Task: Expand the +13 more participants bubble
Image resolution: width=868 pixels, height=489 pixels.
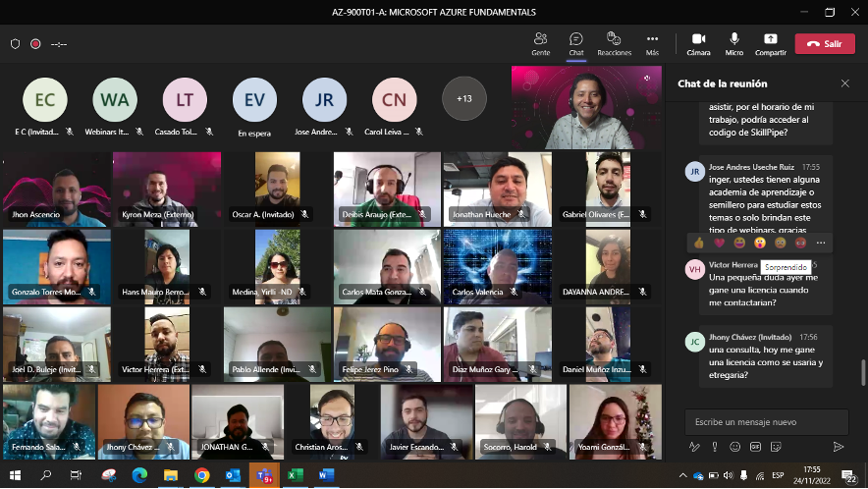Action: pyautogui.click(x=463, y=98)
